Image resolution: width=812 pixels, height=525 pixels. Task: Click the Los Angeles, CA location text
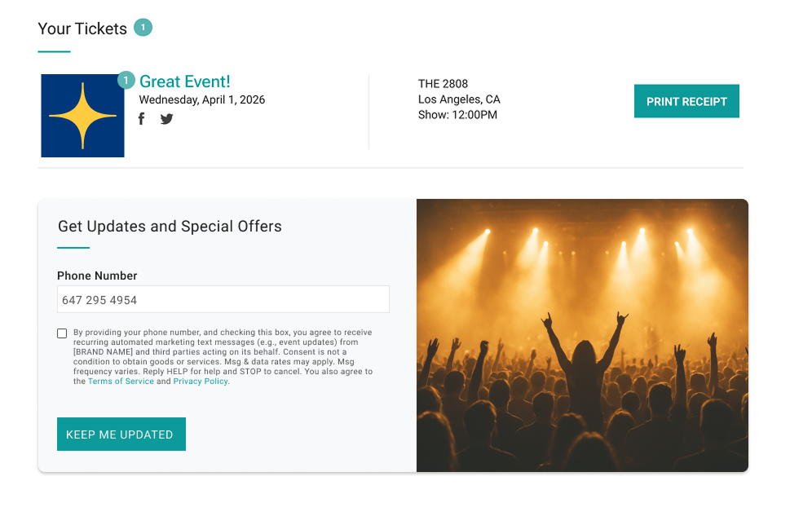[x=459, y=99]
